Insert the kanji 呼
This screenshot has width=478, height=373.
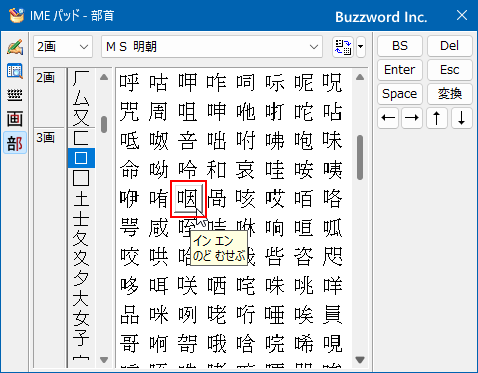[x=129, y=82]
